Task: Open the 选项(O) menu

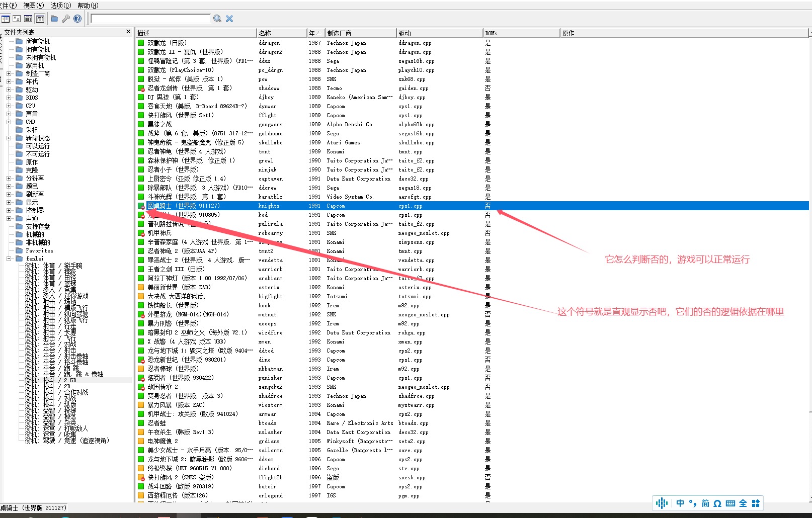Action: click(x=61, y=6)
